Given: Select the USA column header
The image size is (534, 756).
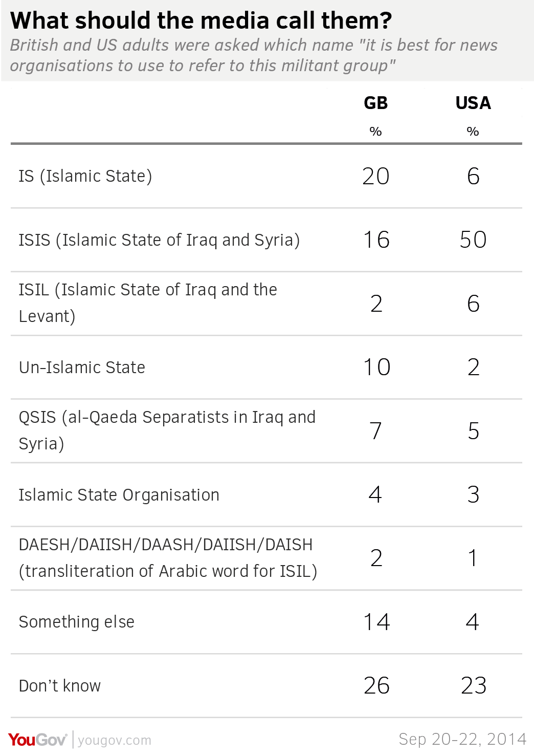Looking at the screenshot, I should click(473, 103).
